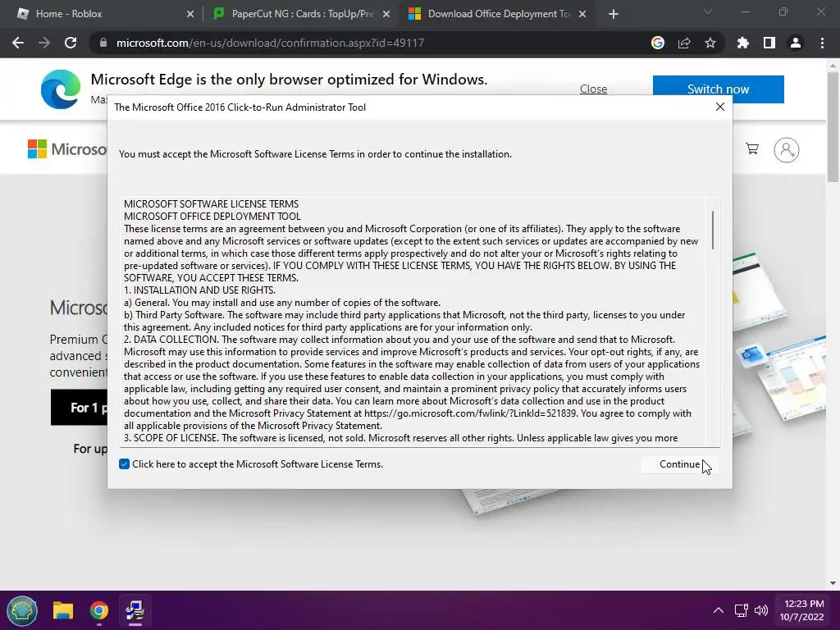840x630 pixels.
Task: Click the Continue button in license dialog
Action: [x=678, y=464]
